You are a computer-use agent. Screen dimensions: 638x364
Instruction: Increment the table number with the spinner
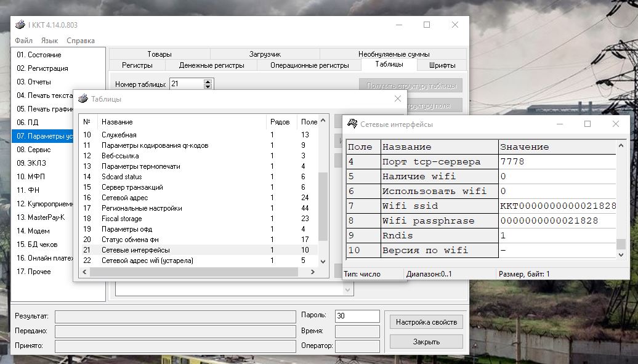click(208, 81)
